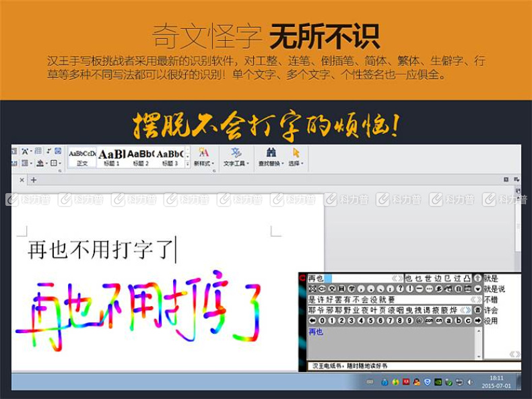Click scroll up arrow in handwriting text area
The image size is (532, 399).
coord(479,331)
